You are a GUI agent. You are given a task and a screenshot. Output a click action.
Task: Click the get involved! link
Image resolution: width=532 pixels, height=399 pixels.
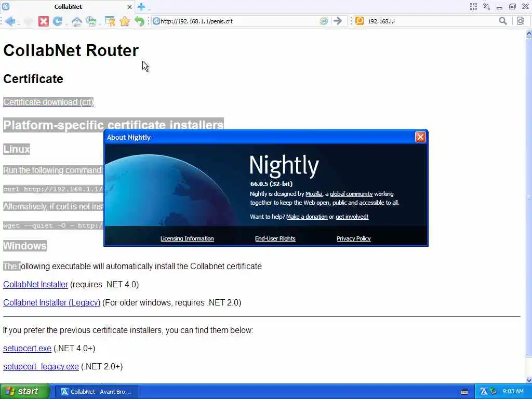click(x=352, y=217)
